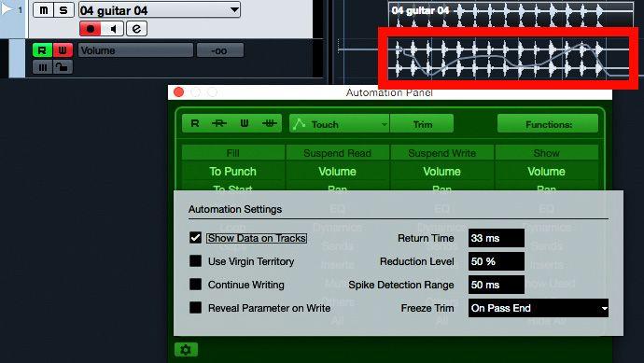The height and width of the screenshot is (363, 644).
Task: Activate Write on all tracks
Action: [245, 123]
